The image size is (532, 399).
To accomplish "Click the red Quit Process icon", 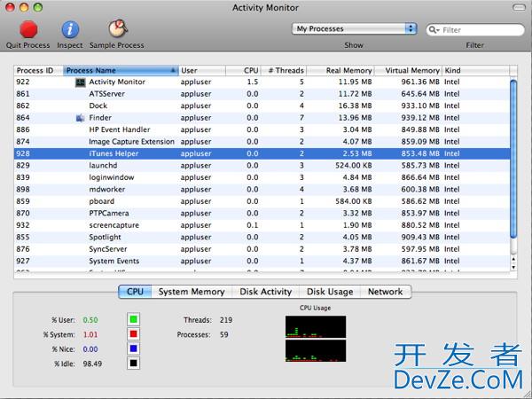I will (x=28, y=29).
